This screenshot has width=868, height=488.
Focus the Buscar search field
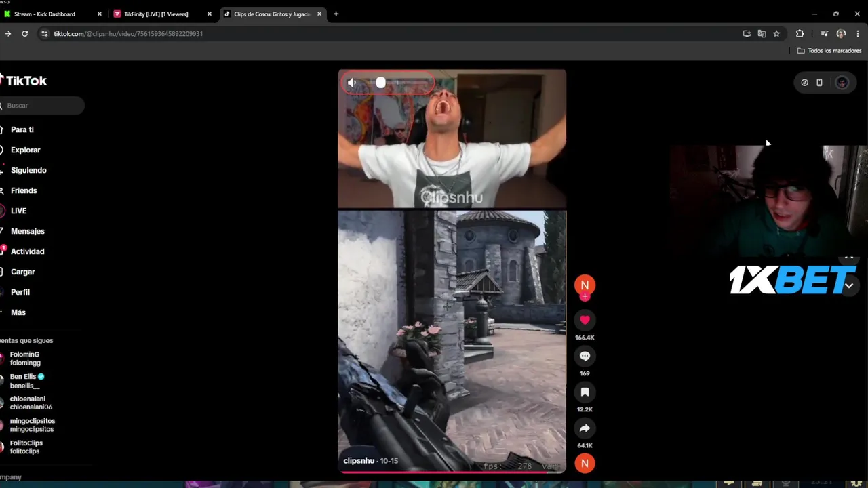[42, 106]
